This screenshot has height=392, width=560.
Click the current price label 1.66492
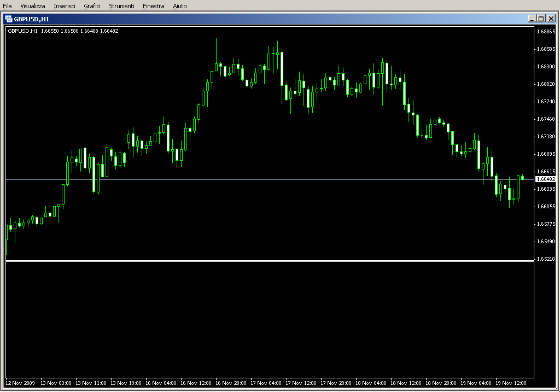pyautogui.click(x=545, y=179)
